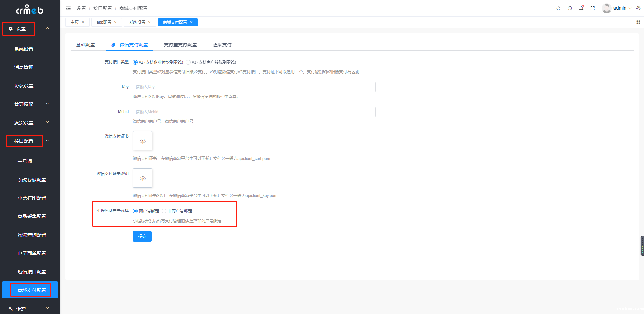The image size is (644, 314).
Task: Choose 非商户号绑定 radio option
Action: pyautogui.click(x=164, y=211)
